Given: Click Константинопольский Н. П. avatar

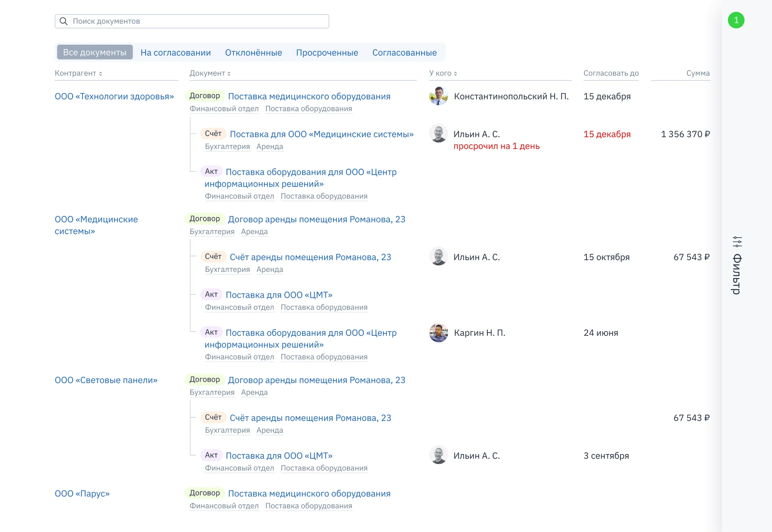Looking at the screenshot, I should 439,96.
